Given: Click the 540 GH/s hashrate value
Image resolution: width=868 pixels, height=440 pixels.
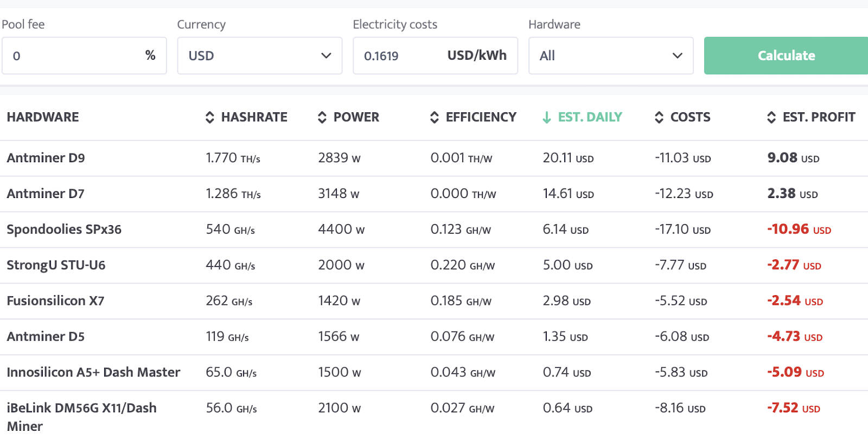Looking at the screenshot, I should (x=231, y=229).
